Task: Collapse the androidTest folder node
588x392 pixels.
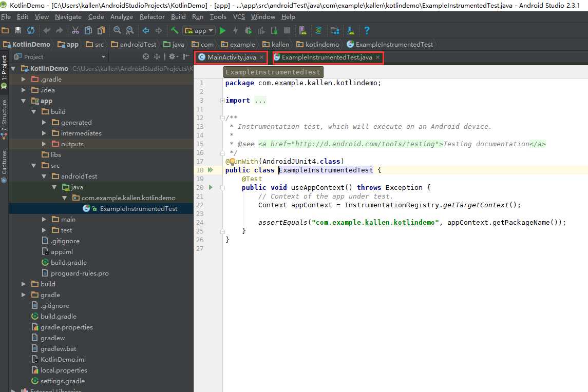Action: point(44,176)
